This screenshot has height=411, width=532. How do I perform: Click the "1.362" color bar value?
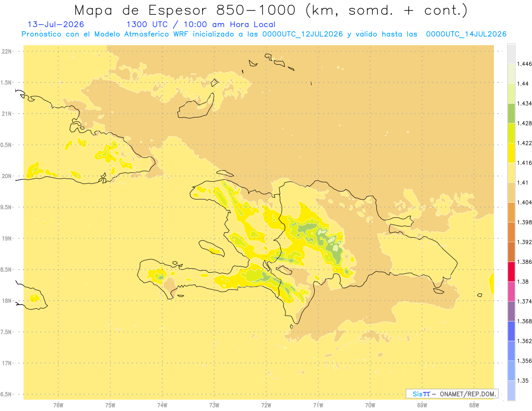(x=524, y=341)
